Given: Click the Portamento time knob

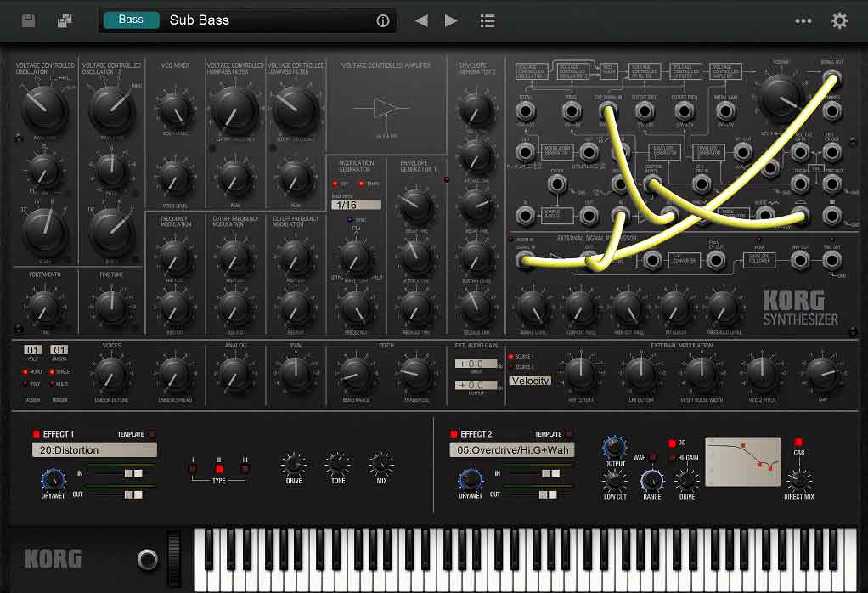Looking at the screenshot, I should pos(44,308).
